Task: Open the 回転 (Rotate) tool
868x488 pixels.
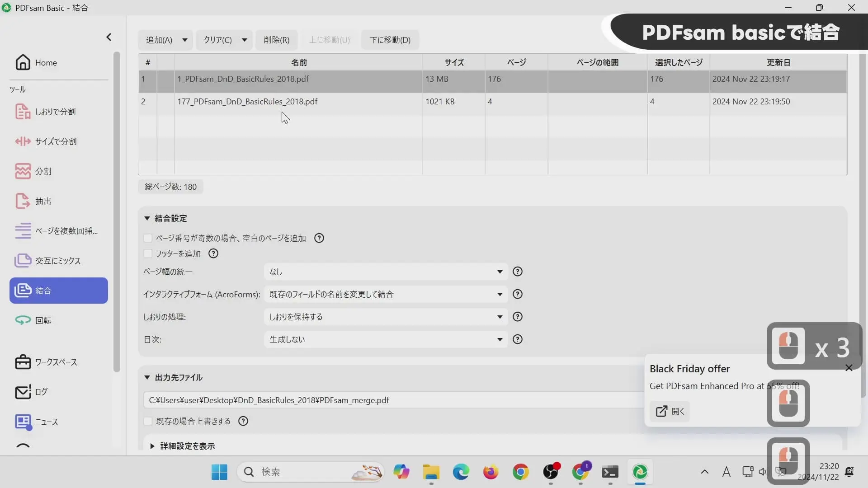Action: pyautogui.click(x=43, y=320)
